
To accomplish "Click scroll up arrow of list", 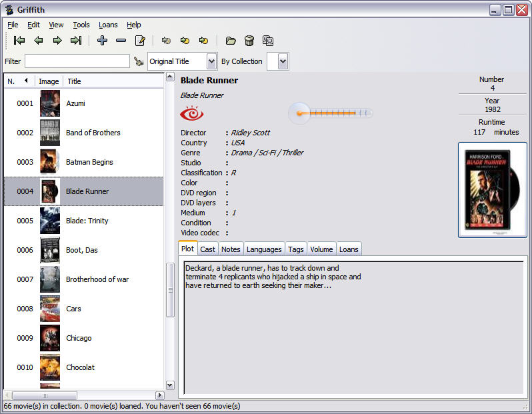I will tap(170, 77).
